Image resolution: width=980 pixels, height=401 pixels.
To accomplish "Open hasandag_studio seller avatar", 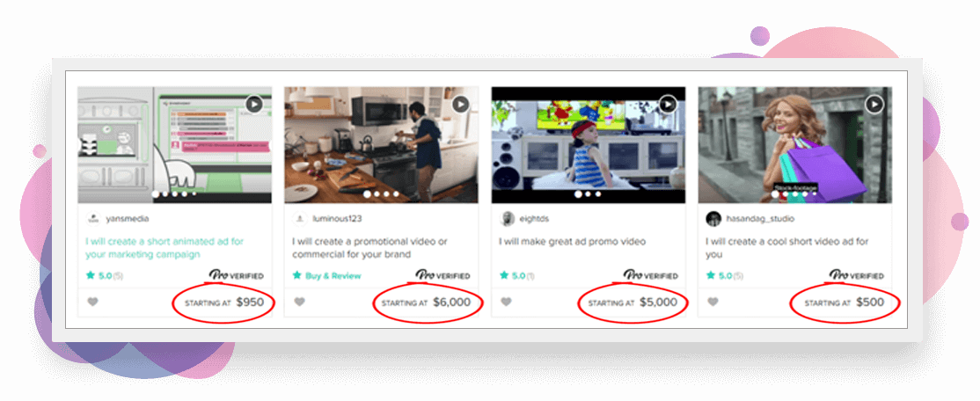I will tap(713, 219).
